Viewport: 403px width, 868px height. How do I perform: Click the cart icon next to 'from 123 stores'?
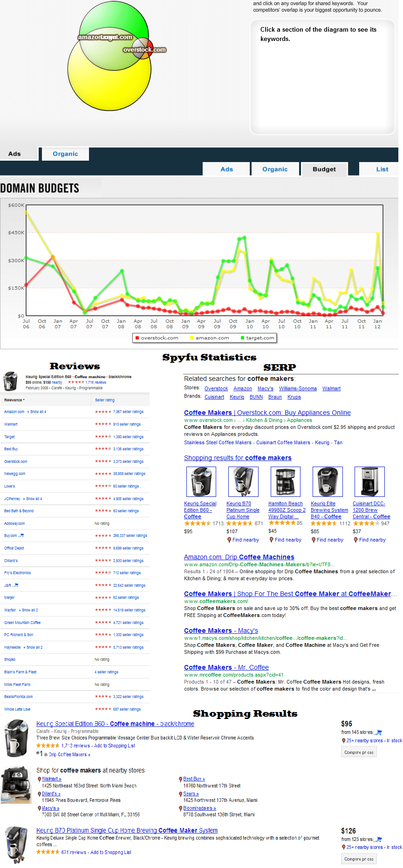click(x=379, y=840)
